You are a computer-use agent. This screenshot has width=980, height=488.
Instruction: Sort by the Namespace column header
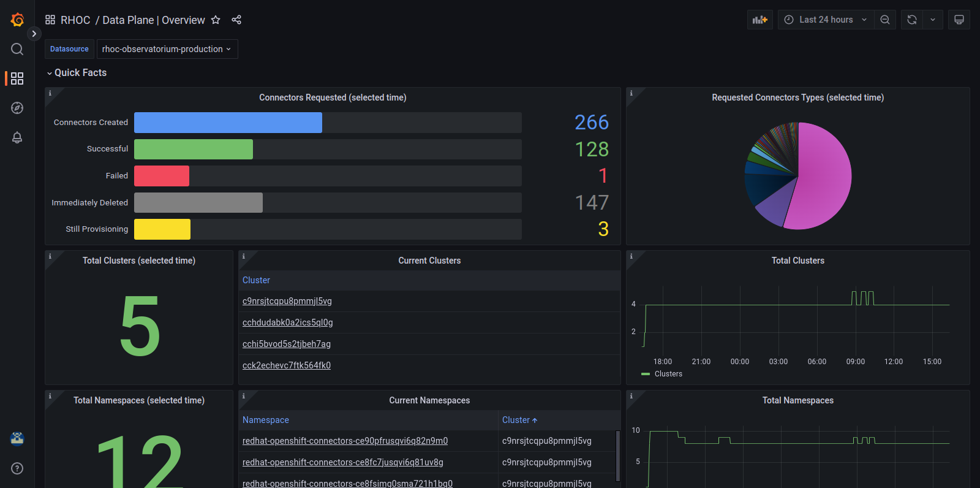266,420
